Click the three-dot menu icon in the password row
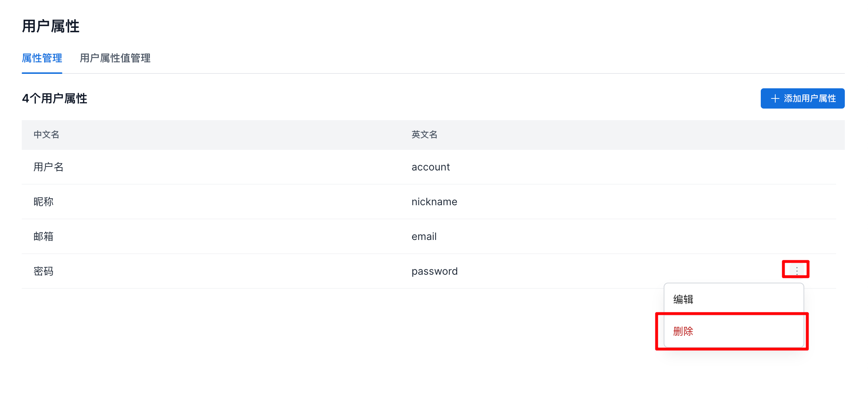This screenshot has width=868, height=401. click(797, 270)
